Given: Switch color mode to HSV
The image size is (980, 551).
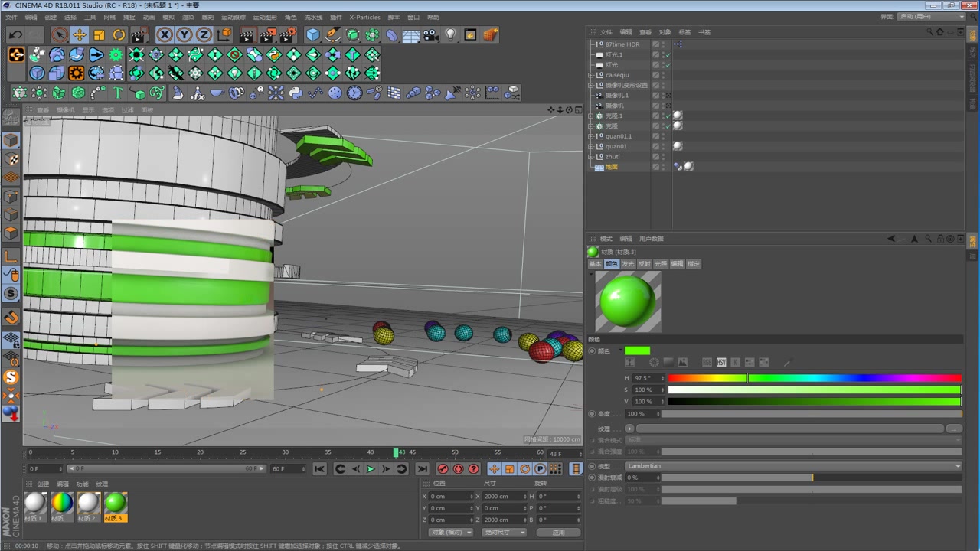Looking at the screenshot, I should coord(721,362).
